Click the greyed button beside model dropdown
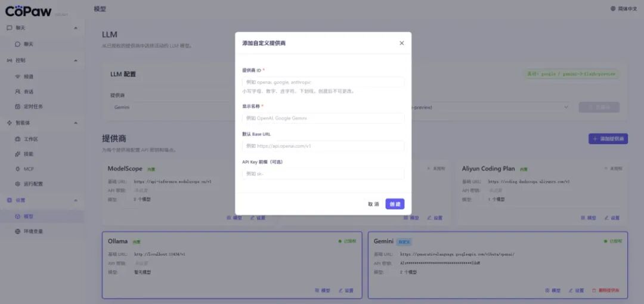Viewport: 644px width, 304px height. [599, 107]
